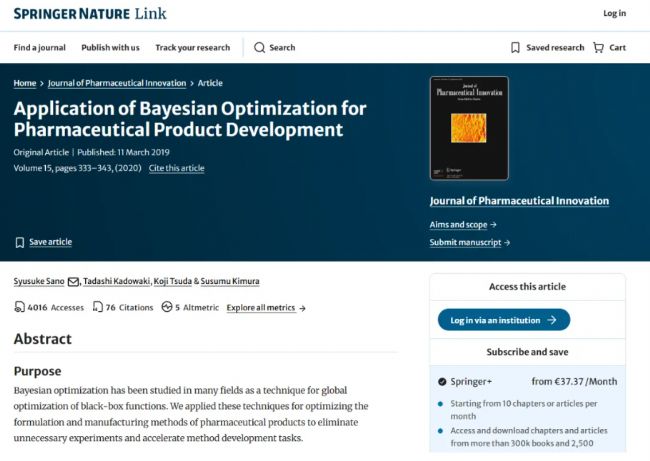Screen dimensions: 650x461
Task: Click the Log in via an institution button
Action: coord(504,320)
